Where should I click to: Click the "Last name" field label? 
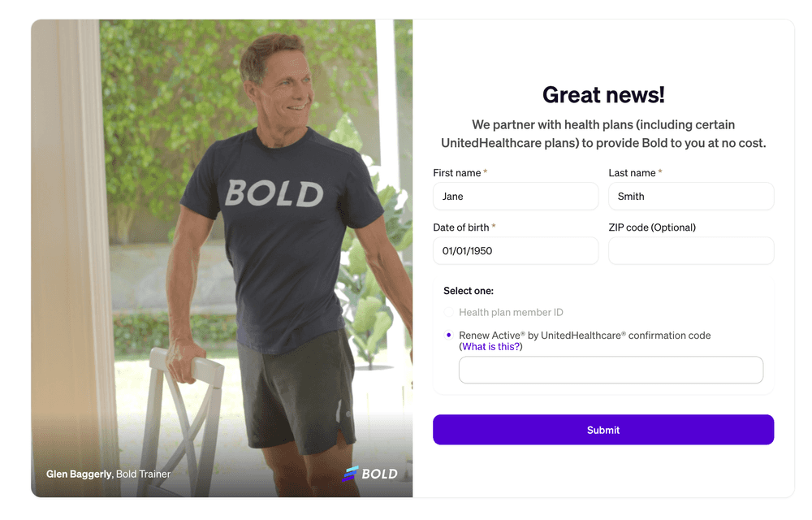click(632, 173)
